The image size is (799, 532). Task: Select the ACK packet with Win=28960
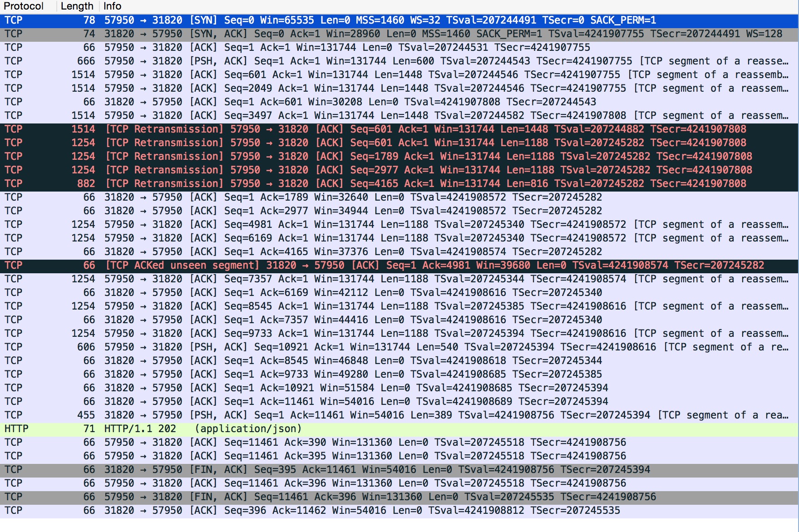pyautogui.click(x=272, y=34)
